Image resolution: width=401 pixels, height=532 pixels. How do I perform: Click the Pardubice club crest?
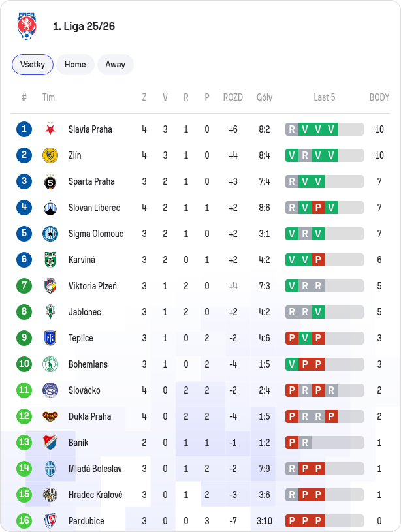click(x=50, y=520)
